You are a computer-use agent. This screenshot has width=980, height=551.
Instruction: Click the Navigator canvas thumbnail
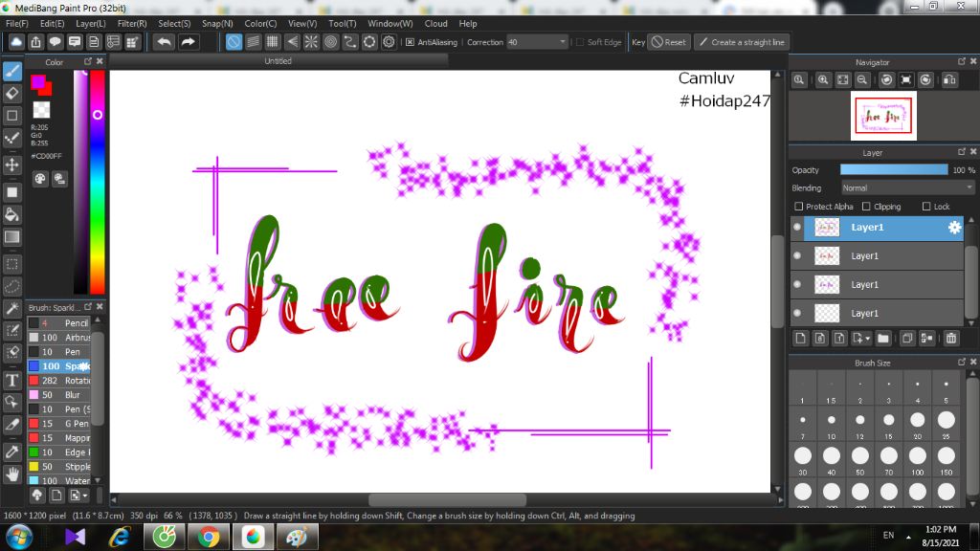click(x=883, y=116)
